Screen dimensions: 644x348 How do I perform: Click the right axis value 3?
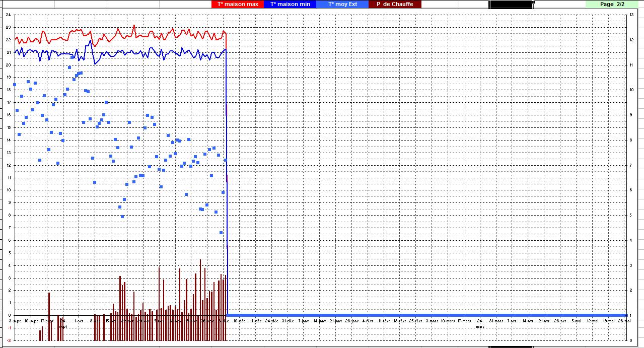tap(631, 265)
